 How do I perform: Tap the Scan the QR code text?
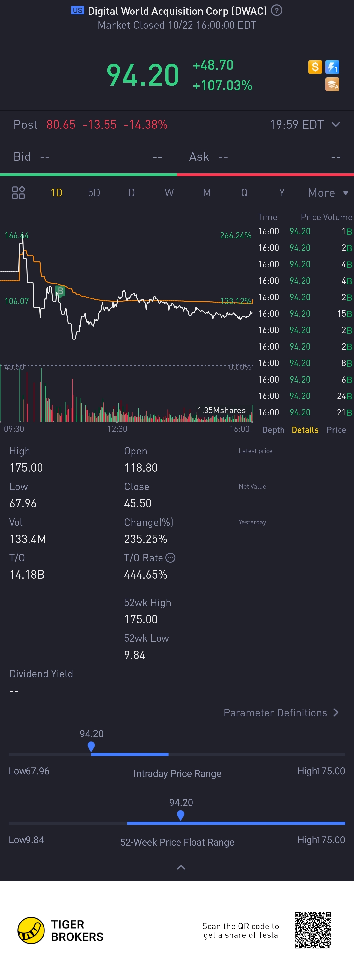coord(241,931)
